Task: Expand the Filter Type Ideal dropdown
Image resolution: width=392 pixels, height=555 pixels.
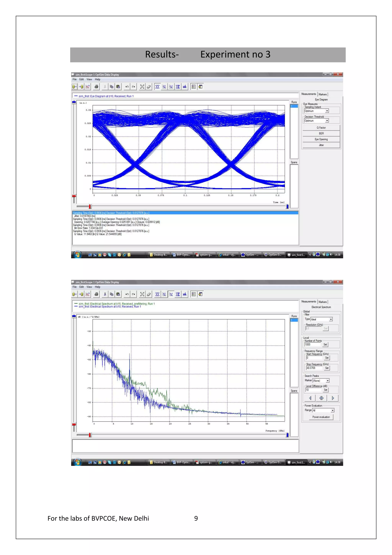Action: coord(331,319)
